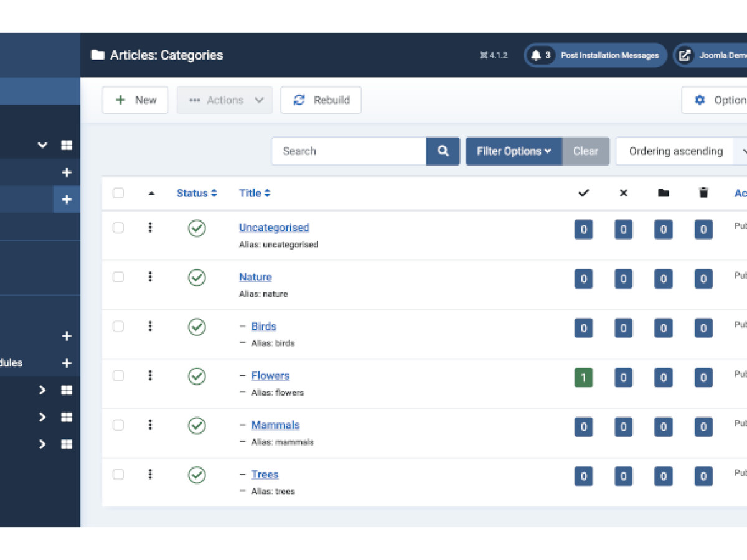Click the unpublished X column header
This screenshot has width=747, height=560.
tap(624, 193)
